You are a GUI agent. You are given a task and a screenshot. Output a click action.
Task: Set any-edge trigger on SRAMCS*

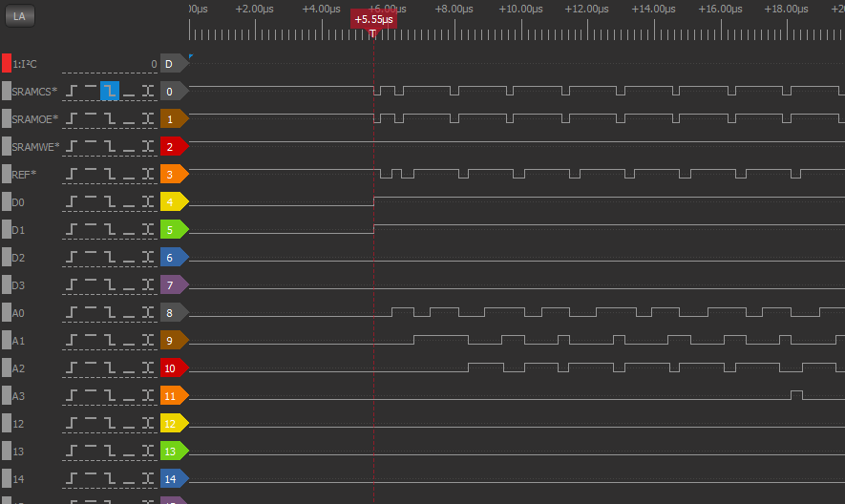148,91
